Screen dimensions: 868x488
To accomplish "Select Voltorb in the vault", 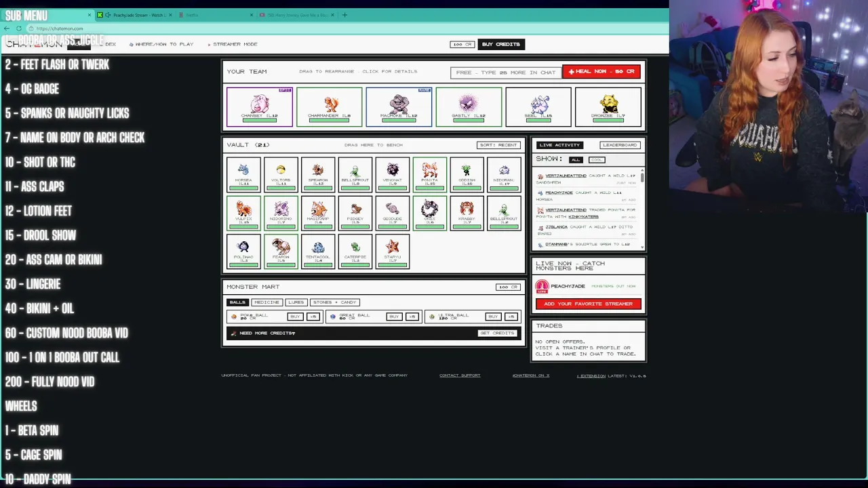I will [281, 175].
